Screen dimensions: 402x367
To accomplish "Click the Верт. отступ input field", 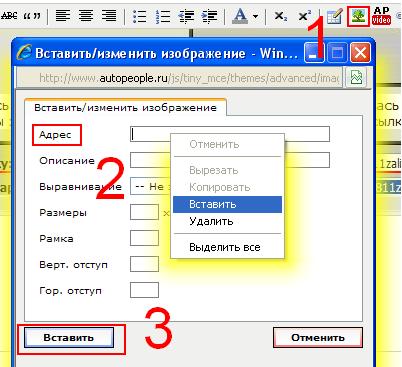I will coord(144,264).
